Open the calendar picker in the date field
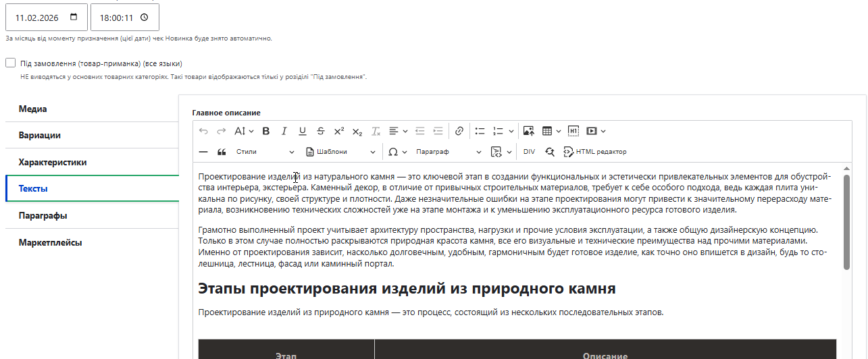The height and width of the screenshot is (359, 868). point(74,18)
